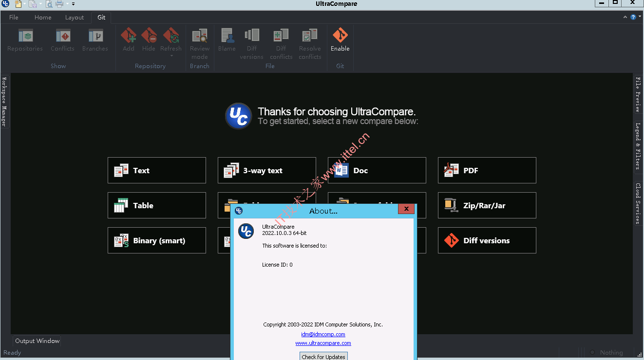Click the Check for Updates button
The height and width of the screenshot is (360, 644).
(x=323, y=357)
